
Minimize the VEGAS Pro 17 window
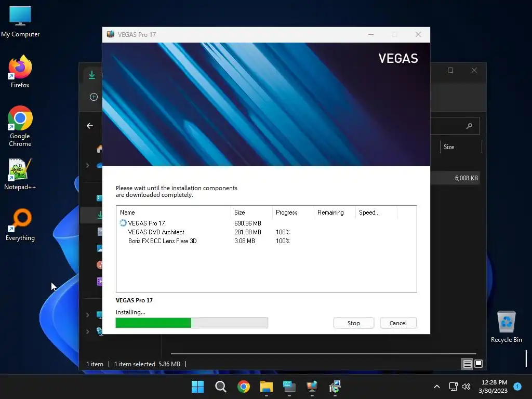[371, 35]
